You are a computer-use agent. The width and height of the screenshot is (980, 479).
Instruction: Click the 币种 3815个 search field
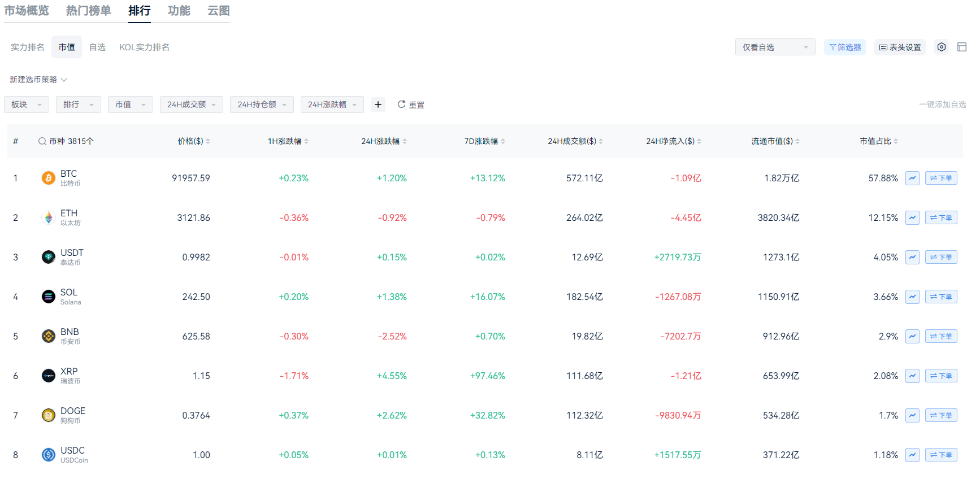66,141
